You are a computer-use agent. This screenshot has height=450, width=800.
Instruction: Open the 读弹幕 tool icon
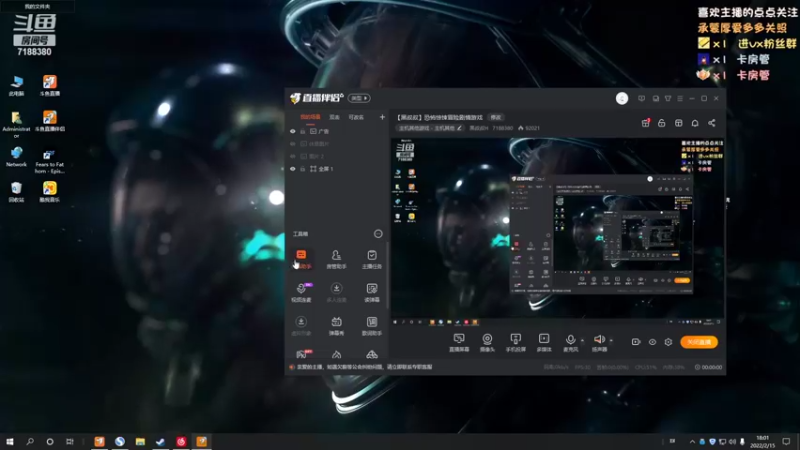[x=371, y=292]
